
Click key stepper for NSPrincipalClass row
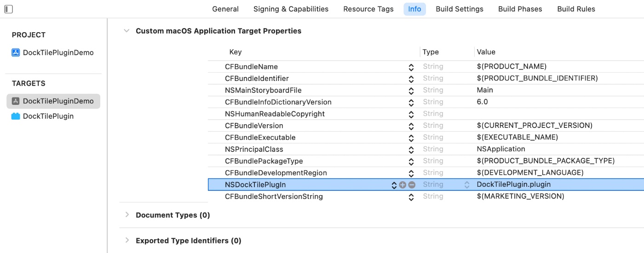point(411,149)
